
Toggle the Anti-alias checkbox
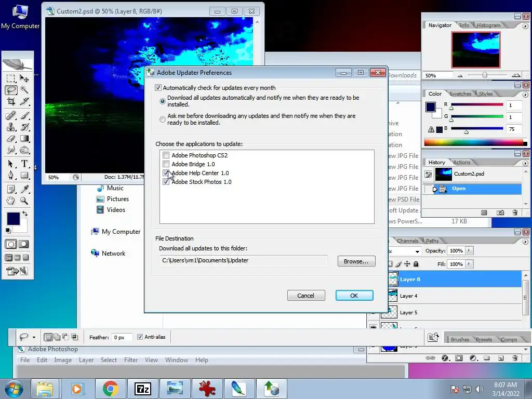pyautogui.click(x=140, y=337)
